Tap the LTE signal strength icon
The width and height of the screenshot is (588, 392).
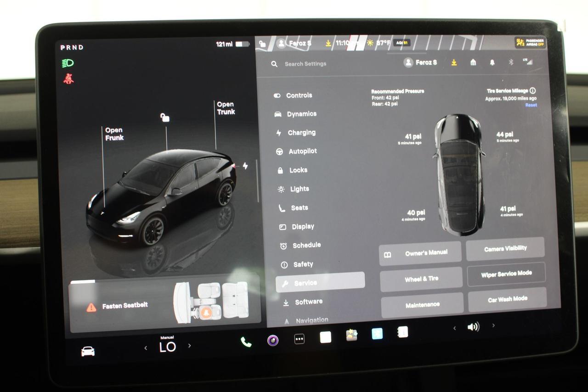(528, 62)
